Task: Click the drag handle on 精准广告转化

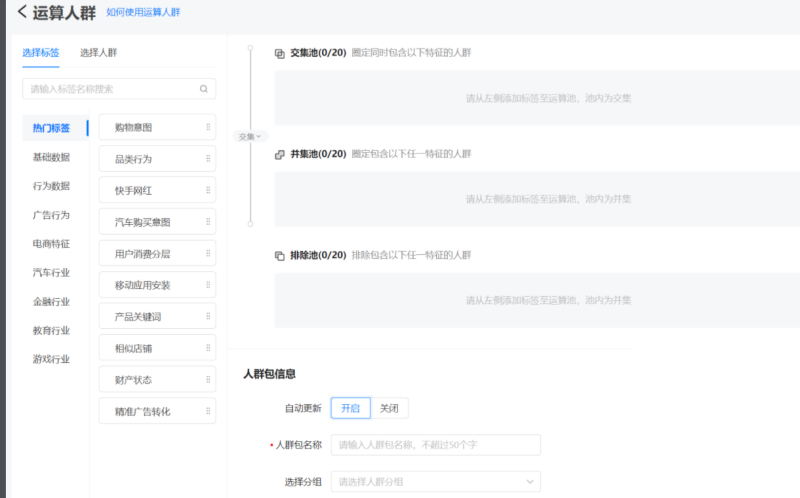Action: 208,411
